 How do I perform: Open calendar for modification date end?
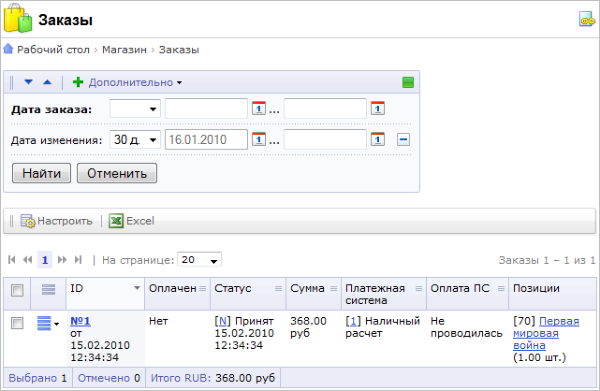pos(378,139)
